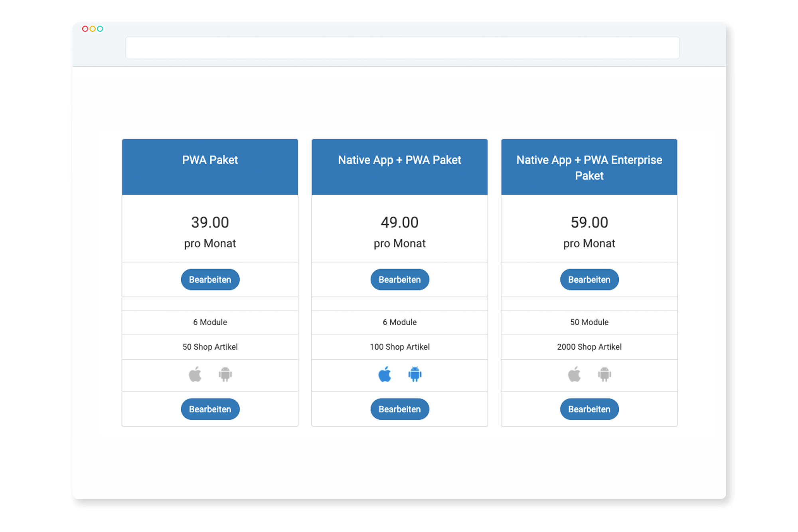The width and height of the screenshot is (798, 532).
Task: Click the 39.00 price text
Action: 210,222
